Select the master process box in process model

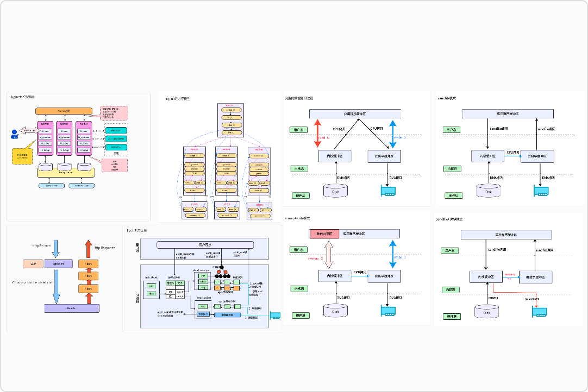230,121
